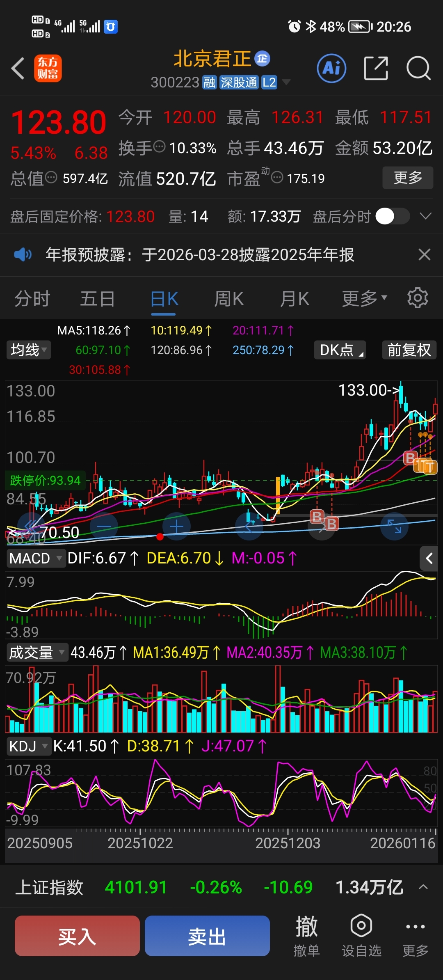Viewport: 443px width, 980px height.
Task: Tap the 前复权 button
Action: pos(409,350)
